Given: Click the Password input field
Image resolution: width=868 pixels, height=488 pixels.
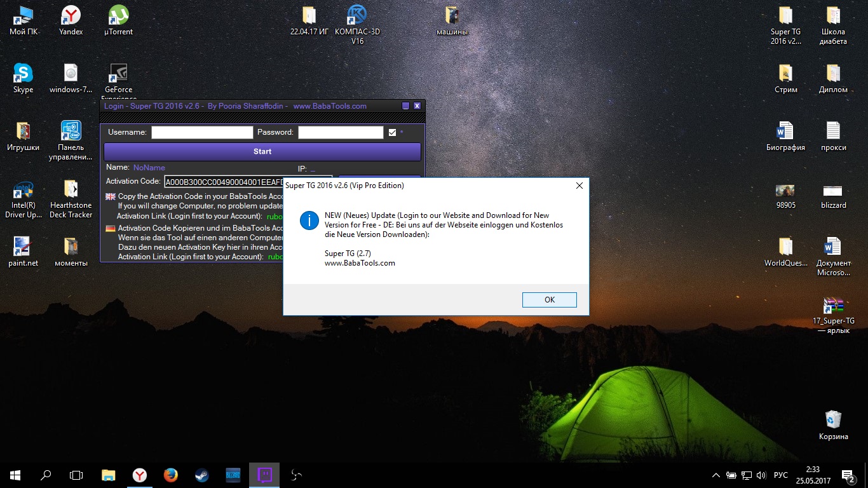Looking at the screenshot, I should (x=341, y=132).
